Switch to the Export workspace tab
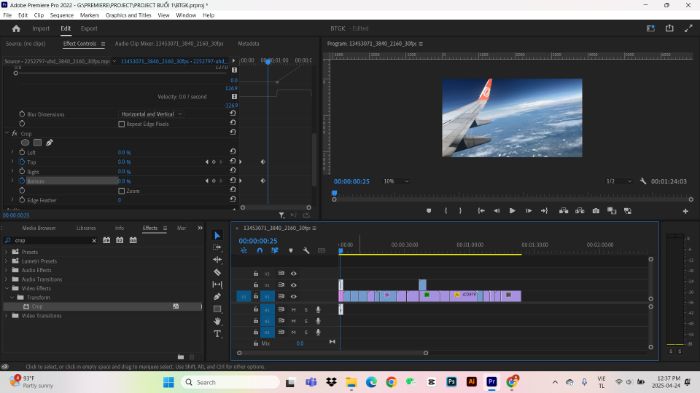 point(89,29)
